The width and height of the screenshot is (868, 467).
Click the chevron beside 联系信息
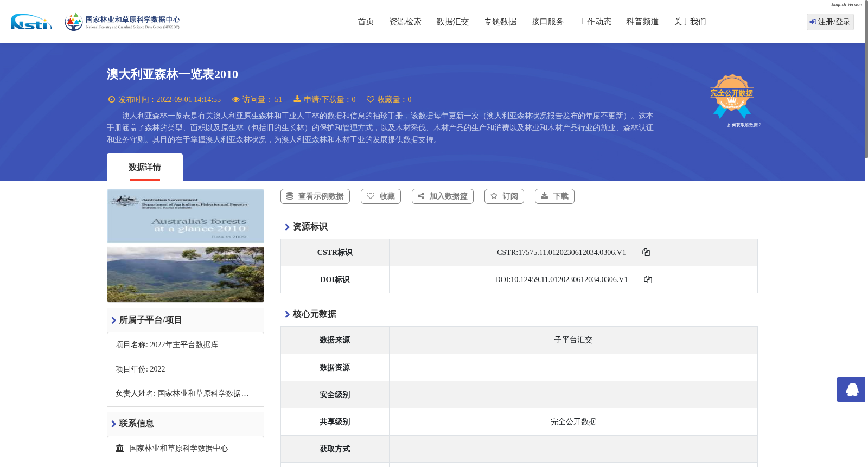(x=113, y=424)
